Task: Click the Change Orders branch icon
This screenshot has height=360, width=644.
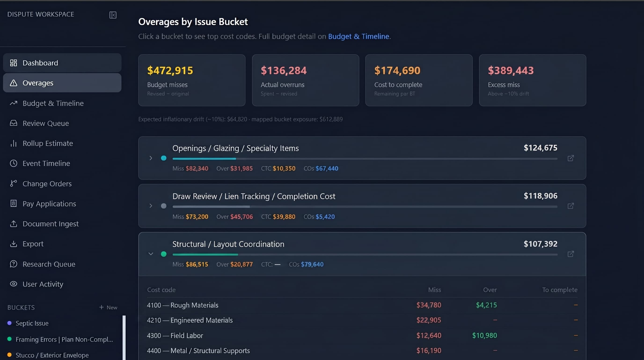Action: click(14, 184)
